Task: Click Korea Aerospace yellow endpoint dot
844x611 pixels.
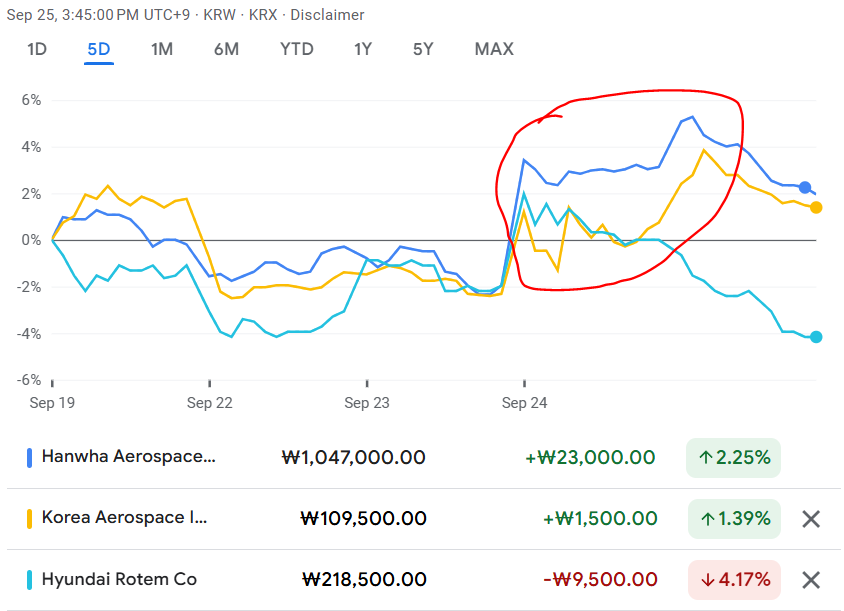Action: (x=816, y=207)
